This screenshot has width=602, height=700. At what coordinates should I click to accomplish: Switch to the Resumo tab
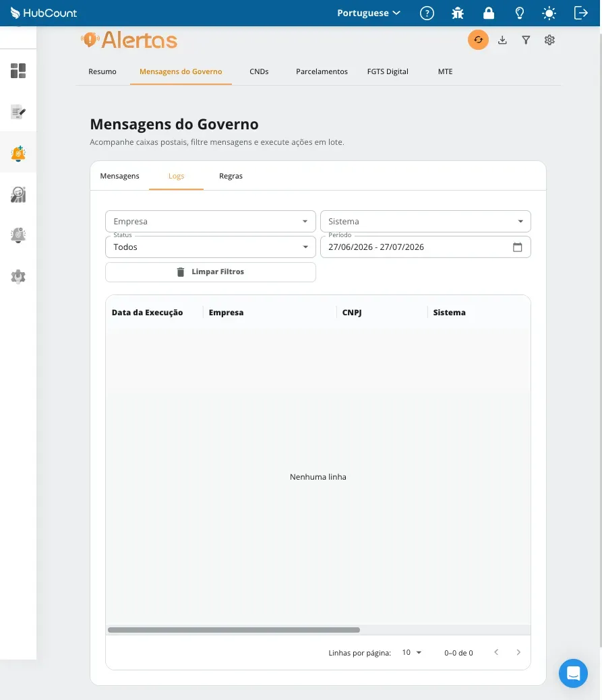pos(102,71)
